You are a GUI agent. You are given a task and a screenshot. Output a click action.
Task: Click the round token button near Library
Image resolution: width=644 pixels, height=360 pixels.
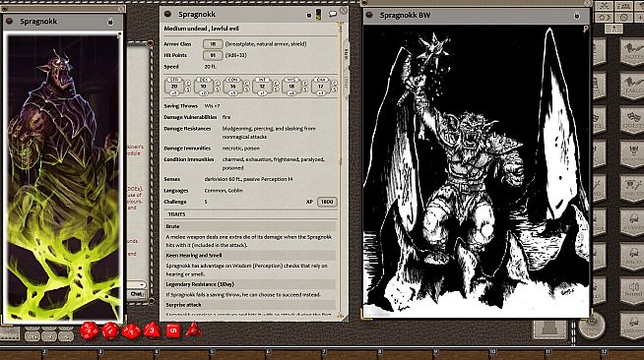tap(592, 326)
